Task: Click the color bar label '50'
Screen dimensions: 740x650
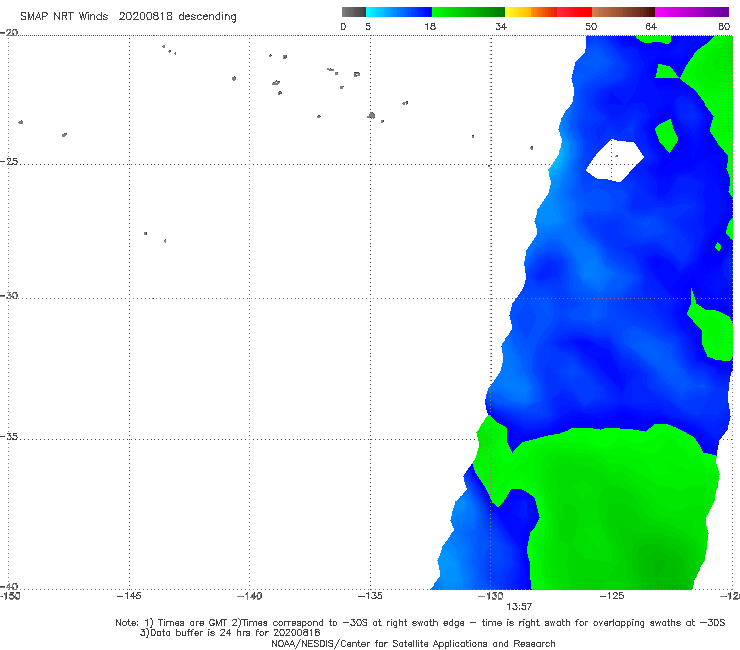Action: (x=591, y=27)
